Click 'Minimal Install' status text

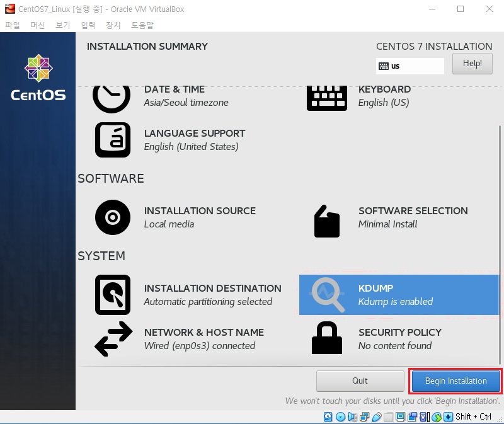(x=387, y=224)
